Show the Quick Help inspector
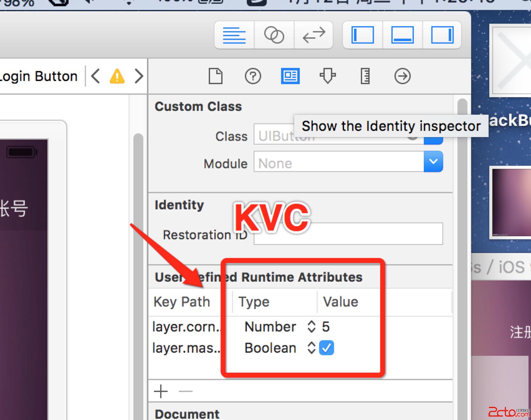Image resolution: width=531 pixels, height=420 pixels. 253,76
